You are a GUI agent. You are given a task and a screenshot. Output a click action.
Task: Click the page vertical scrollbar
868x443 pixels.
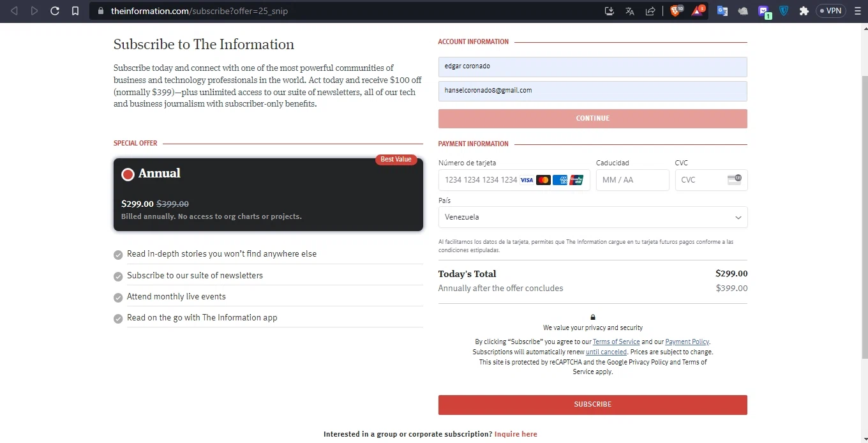[x=865, y=217]
